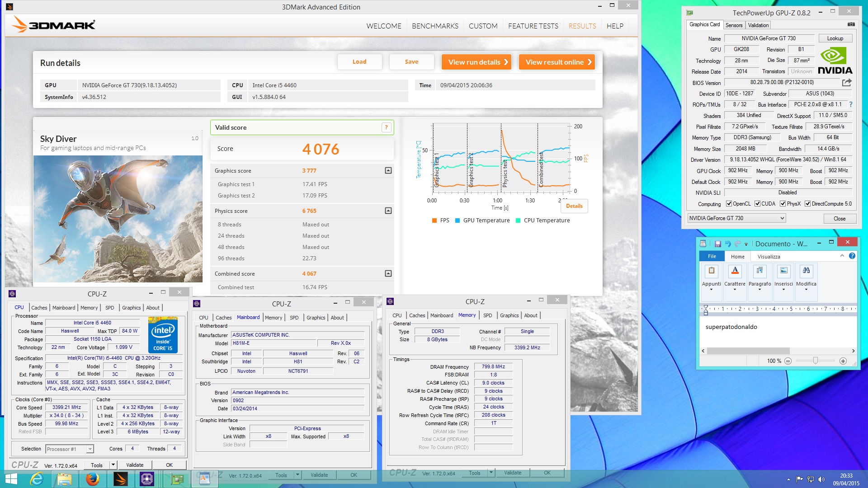The height and width of the screenshot is (488, 868).
Task: Open WordPad quick access customize dropdown
Action: pos(746,244)
